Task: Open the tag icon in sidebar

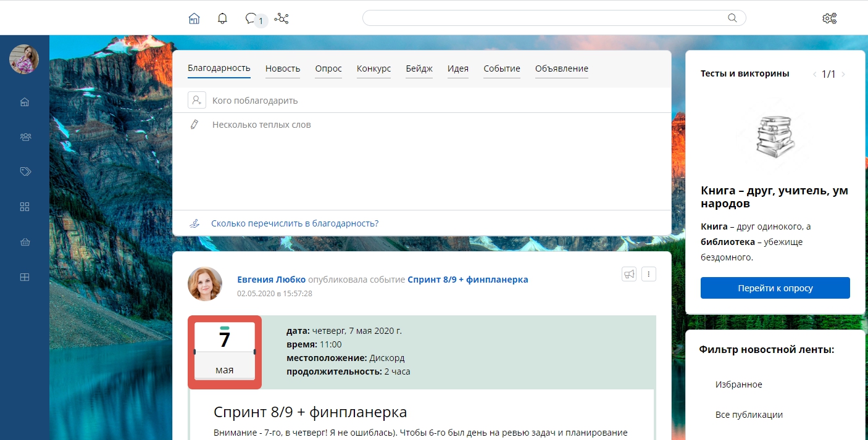Action: [25, 172]
